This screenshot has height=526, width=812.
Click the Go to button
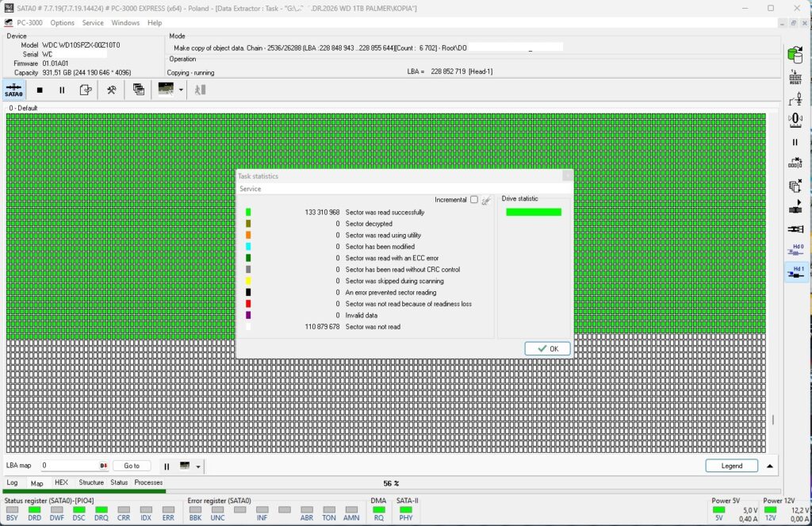[132, 466]
